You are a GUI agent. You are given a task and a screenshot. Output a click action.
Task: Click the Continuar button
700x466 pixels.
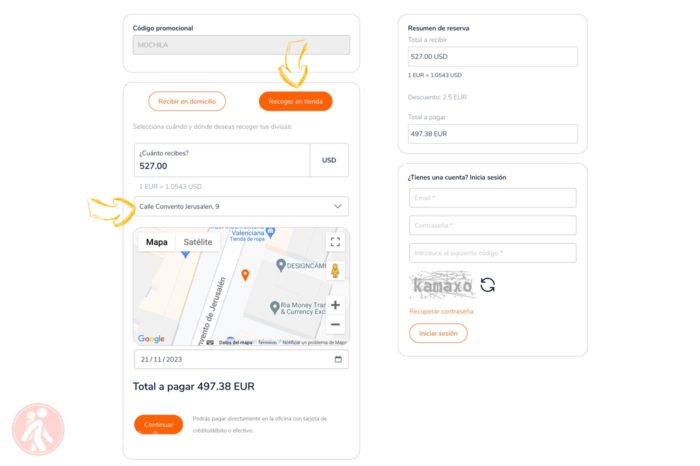pyautogui.click(x=158, y=424)
